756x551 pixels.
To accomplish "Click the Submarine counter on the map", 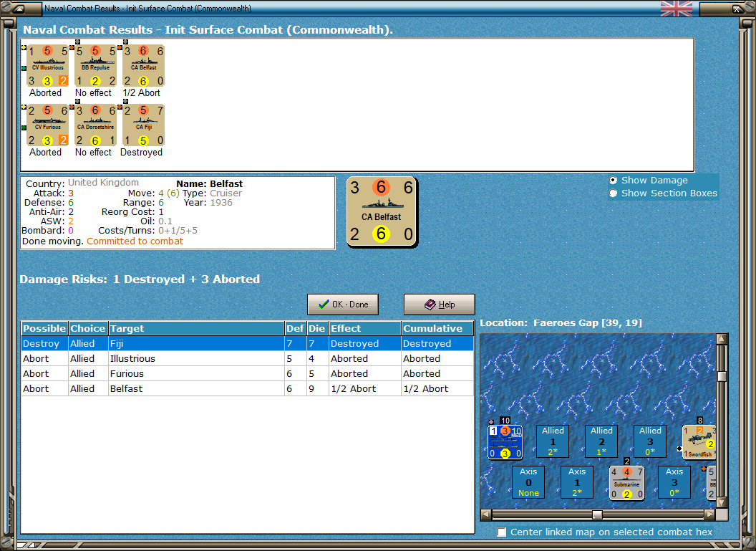I will pyautogui.click(x=626, y=482).
